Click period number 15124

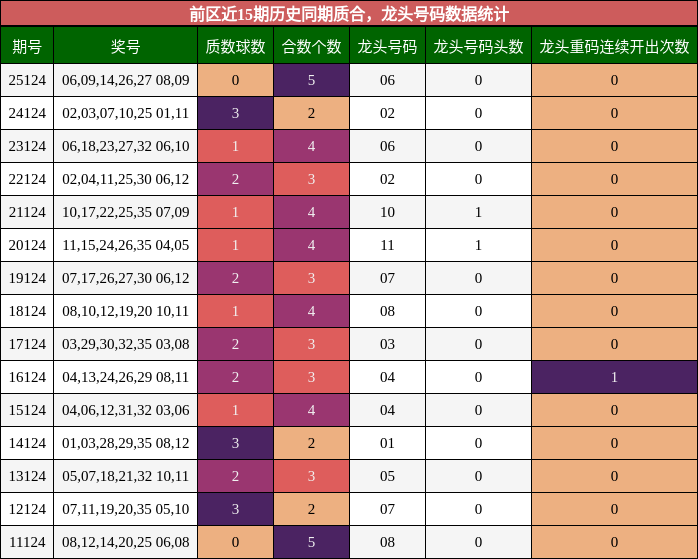point(27,410)
